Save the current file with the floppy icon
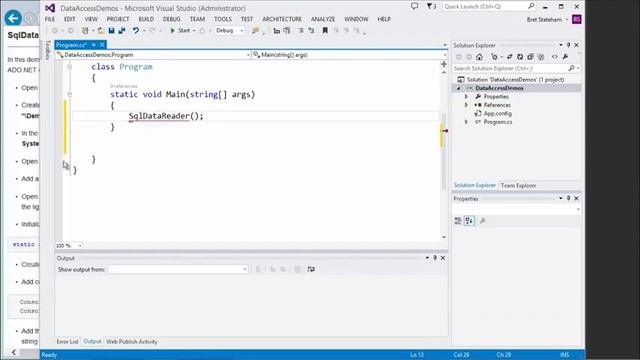 point(111,31)
